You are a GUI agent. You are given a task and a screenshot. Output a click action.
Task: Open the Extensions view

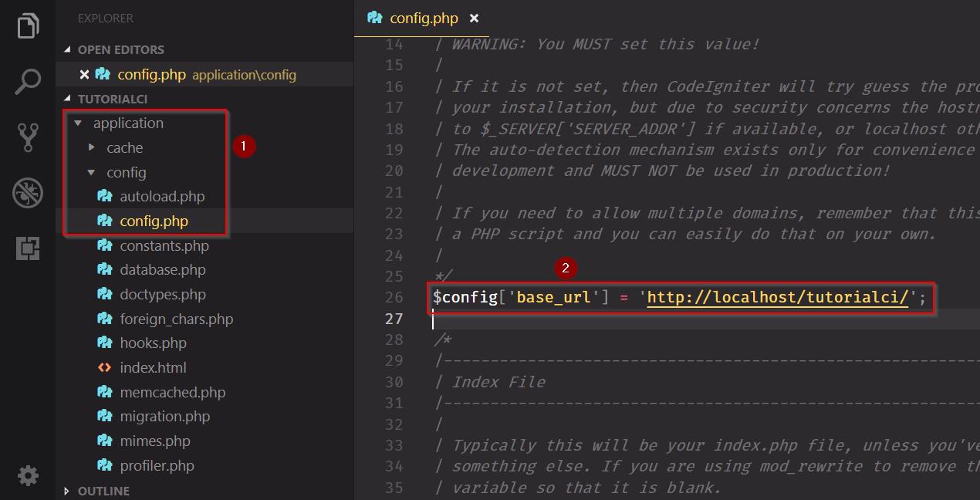pos(28,248)
